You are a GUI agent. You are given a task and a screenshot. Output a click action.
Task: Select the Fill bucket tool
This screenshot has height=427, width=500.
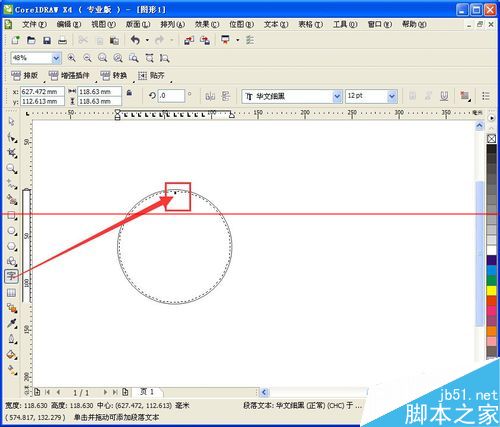click(x=12, y=355)
